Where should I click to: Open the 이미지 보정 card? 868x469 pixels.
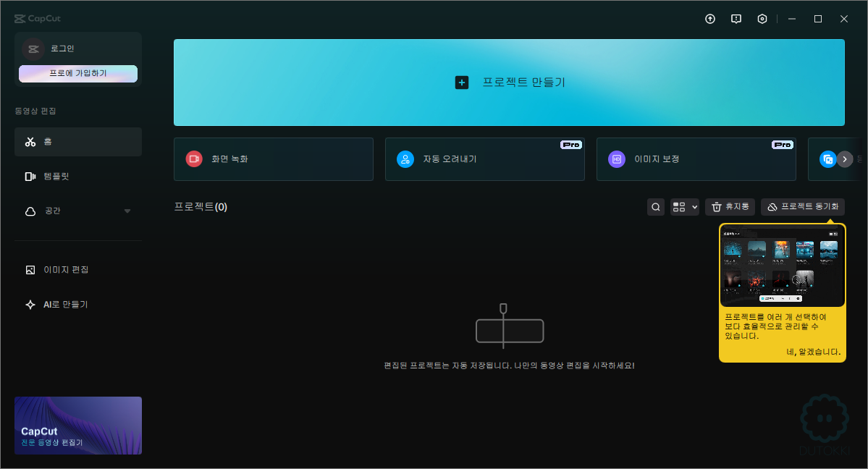[x=696, y=159]
